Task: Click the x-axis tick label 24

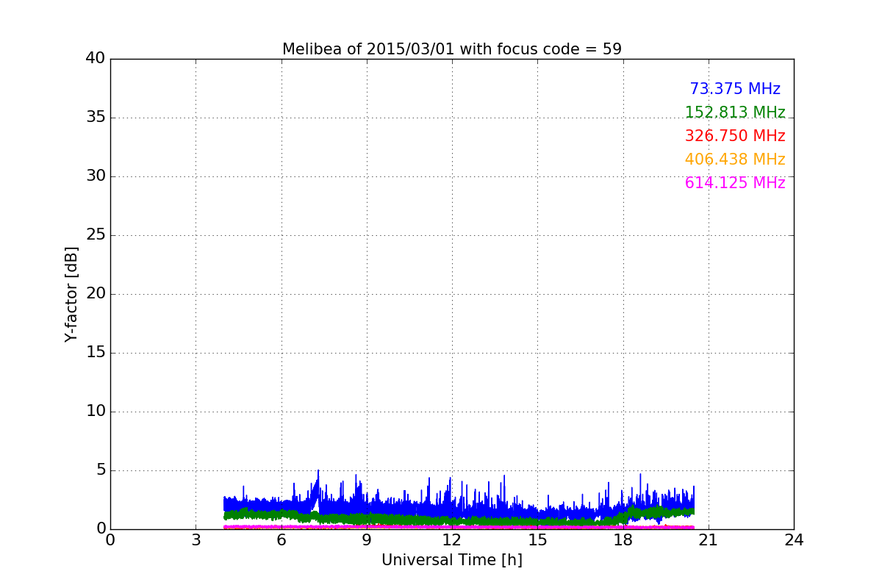Action: click(794, 540)
